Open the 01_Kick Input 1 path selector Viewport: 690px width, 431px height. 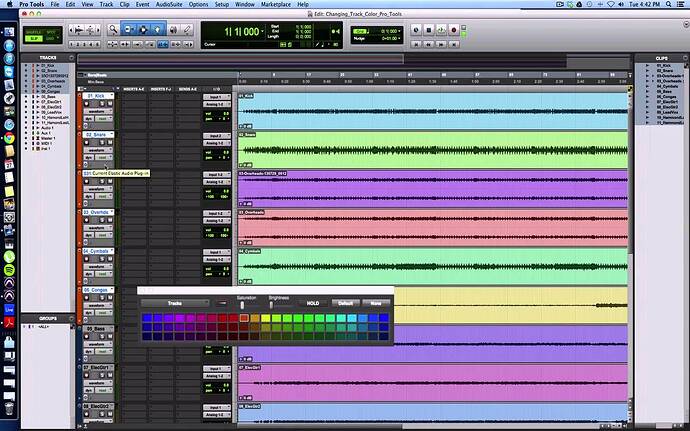217,97
